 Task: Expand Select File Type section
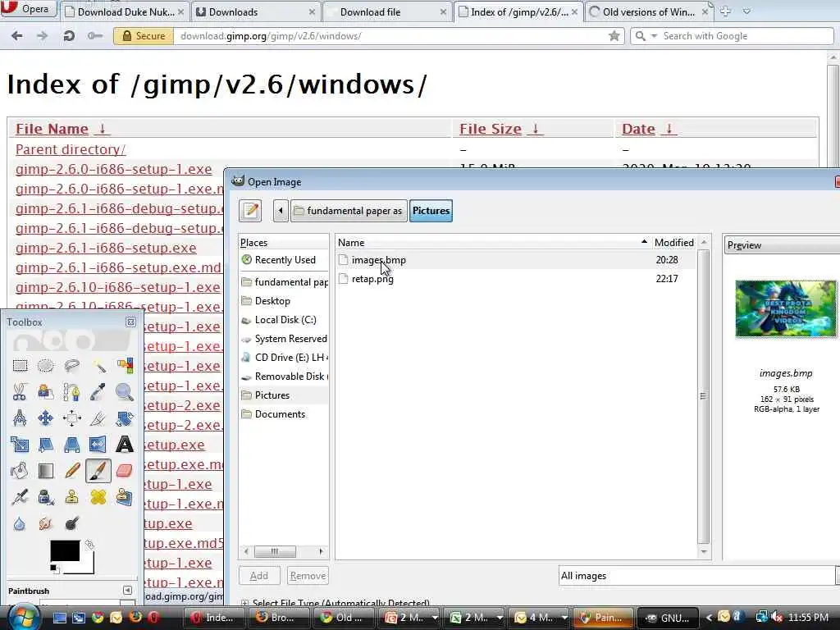click(244, 603)
